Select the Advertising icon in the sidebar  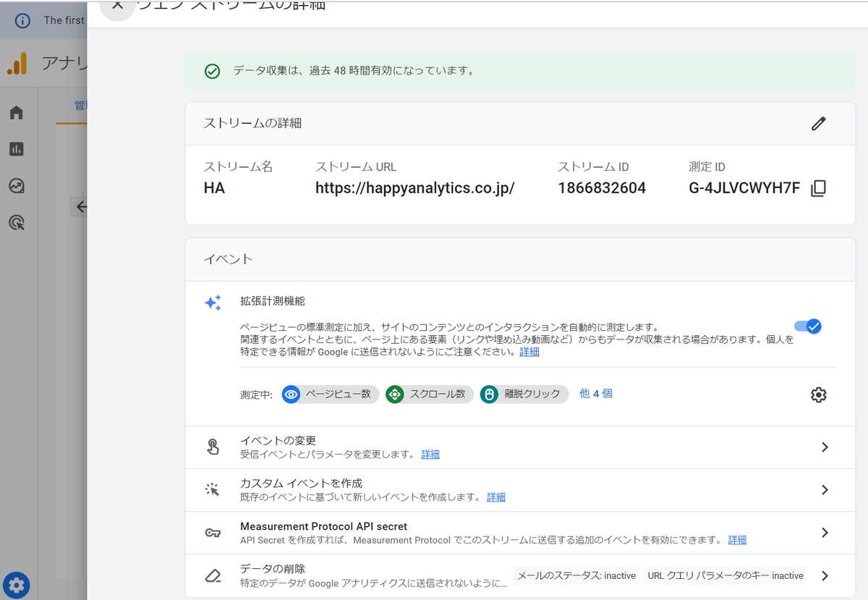click(x=17, y=222)
